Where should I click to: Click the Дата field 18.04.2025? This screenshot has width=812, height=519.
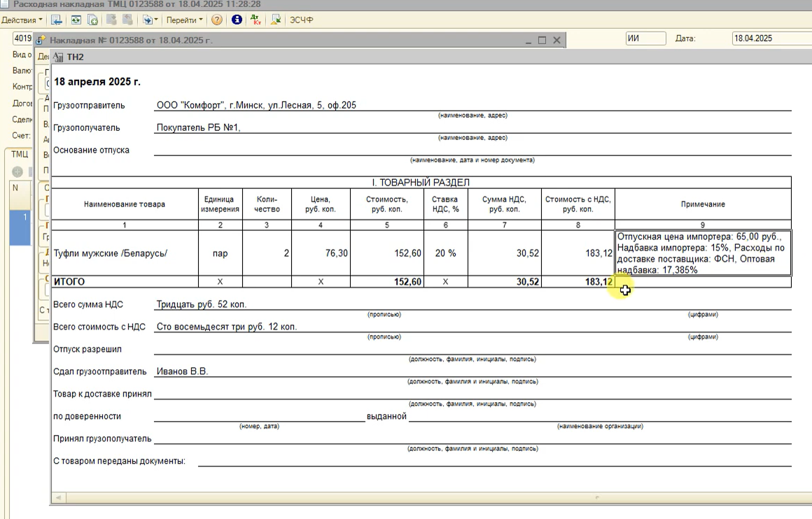pyautogui.click(x=771, y=38)
